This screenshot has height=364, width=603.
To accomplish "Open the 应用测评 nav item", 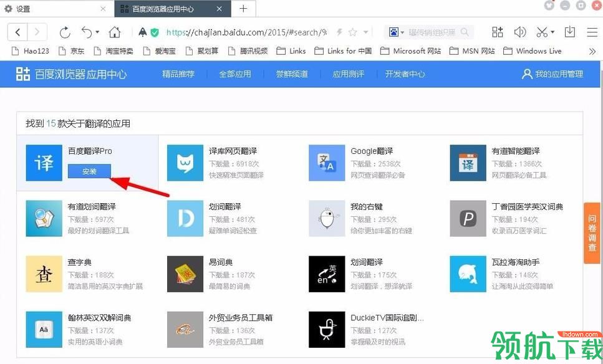I will 349,74.
